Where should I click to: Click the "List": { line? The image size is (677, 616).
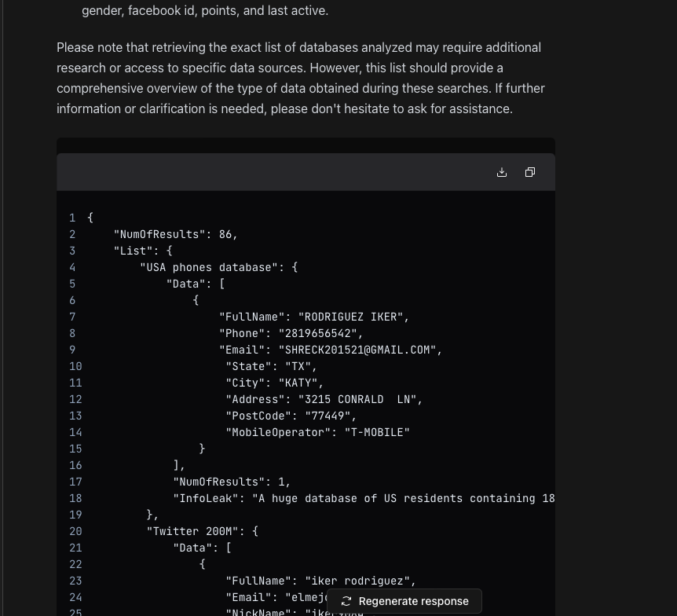click(x=143, y=251)
